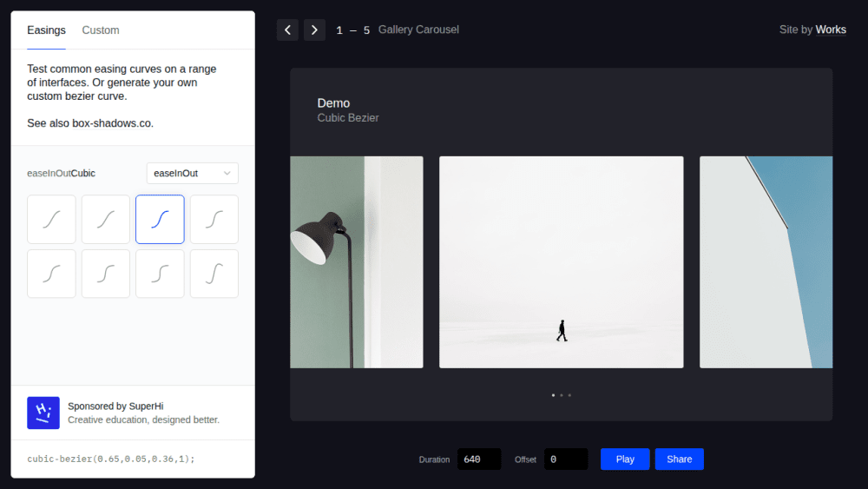This screenshot has height=489, width=868.
Task: Select the first curve tile in bottom row
Action: [51, 274]
